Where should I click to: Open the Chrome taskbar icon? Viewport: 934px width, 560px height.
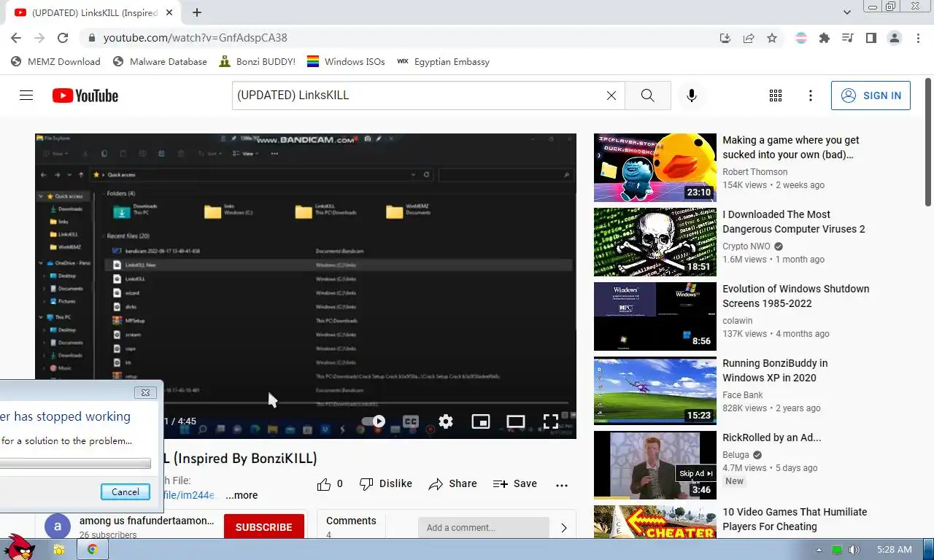pos(93,549)
